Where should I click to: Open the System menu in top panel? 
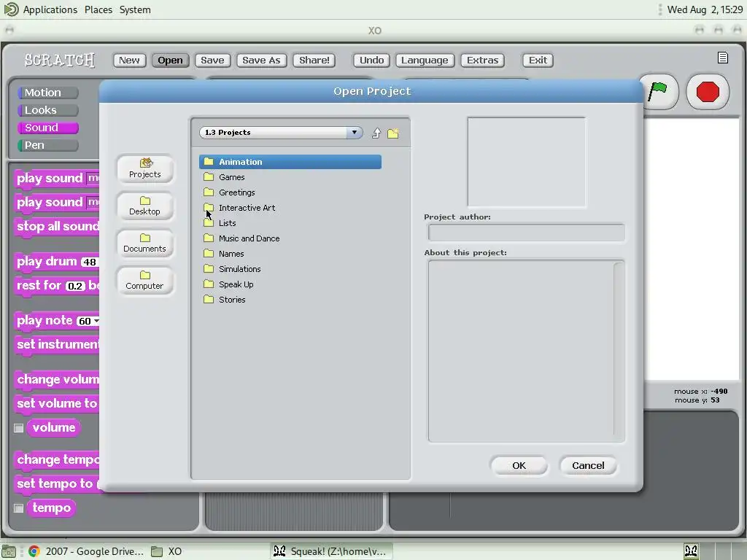coord(135,9)
